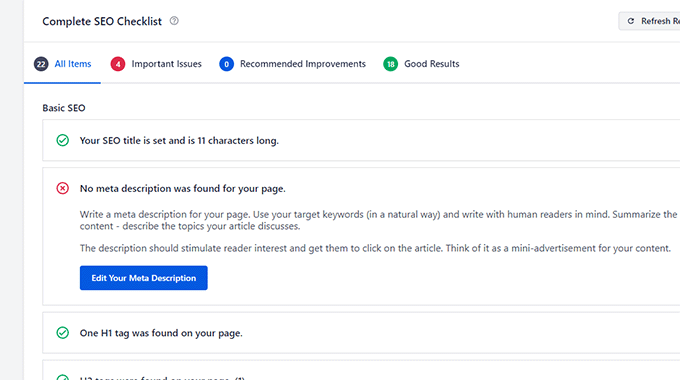The height and width of the screenshot is (380, 680).
Task: Click the Refresh Results button
Action: tap(650, 21)
